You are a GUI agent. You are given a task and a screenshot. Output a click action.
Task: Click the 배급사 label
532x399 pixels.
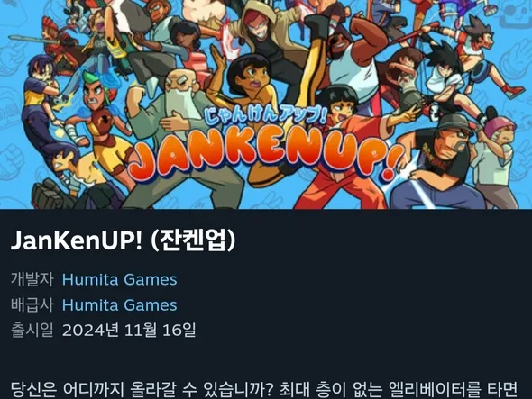[32, 305]
